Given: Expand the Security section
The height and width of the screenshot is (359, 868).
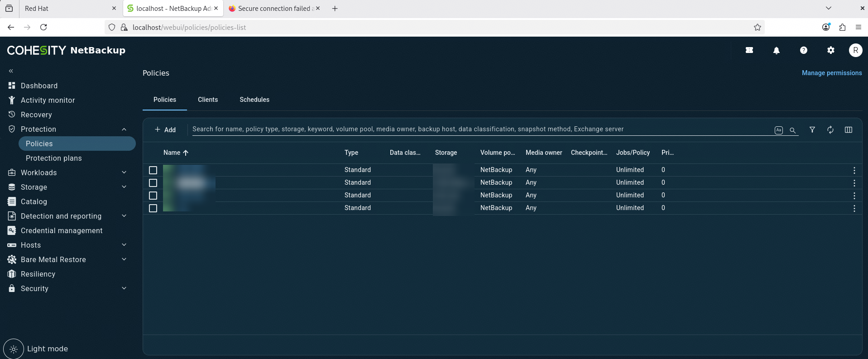Looking at the screenshot, I should (x=124, y=288).
